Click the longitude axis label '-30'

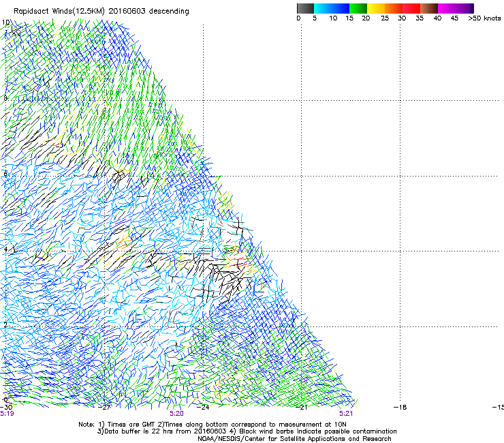(x=6, y=408)
